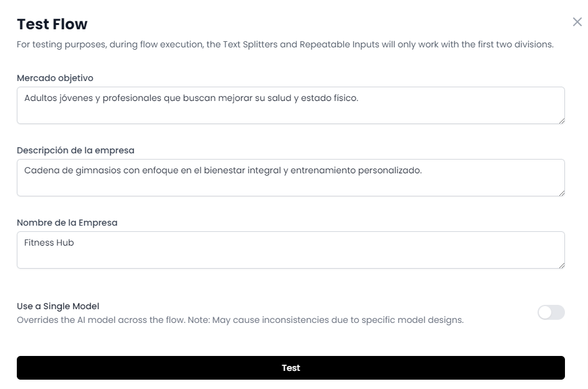Viewport: 588px width, 389px height.
Task: Click the "Test Flow" heading
Action: 52,24
